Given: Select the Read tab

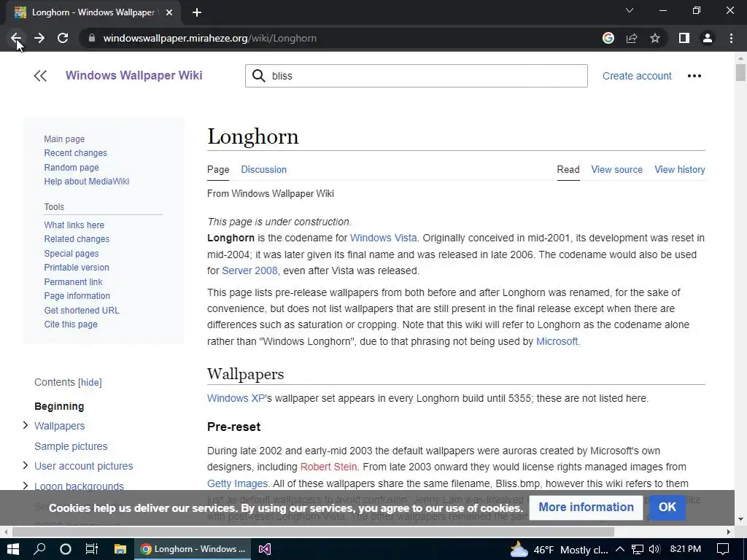Looking at the screenshot, I should [568, 169].
